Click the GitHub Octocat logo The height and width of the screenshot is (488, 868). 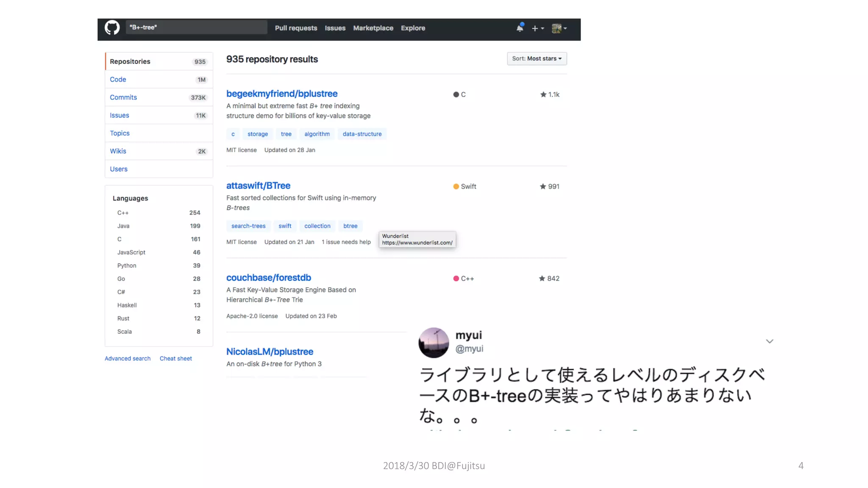click(112, 28)
